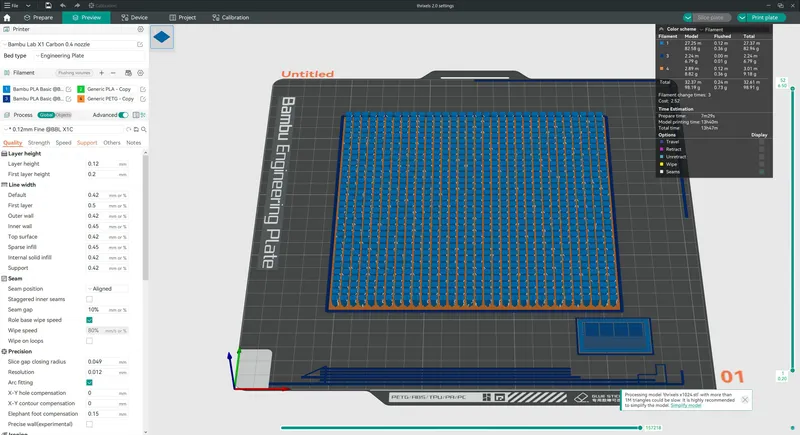Toggle the Advanced settings switch

pos(123,115)
